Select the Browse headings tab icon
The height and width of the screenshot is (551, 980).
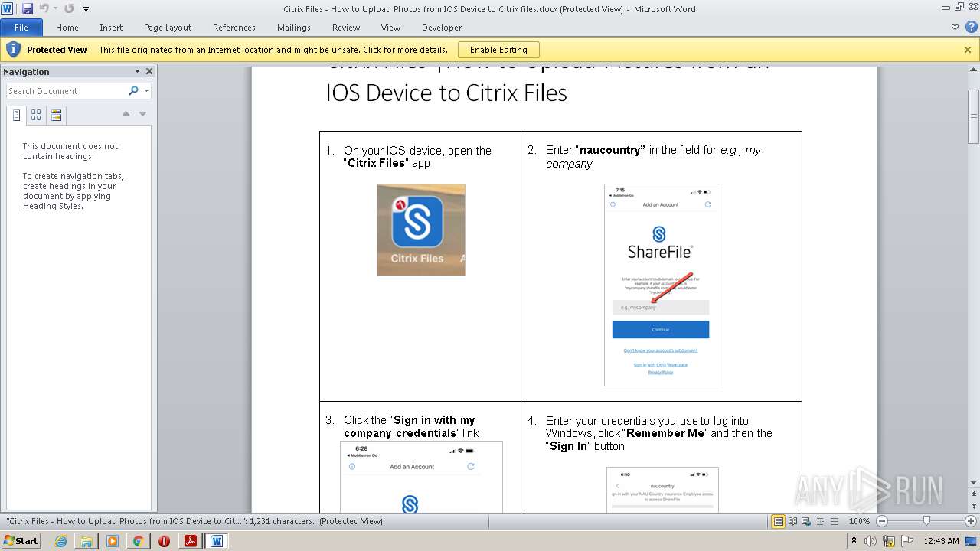[x=16, y=116]
